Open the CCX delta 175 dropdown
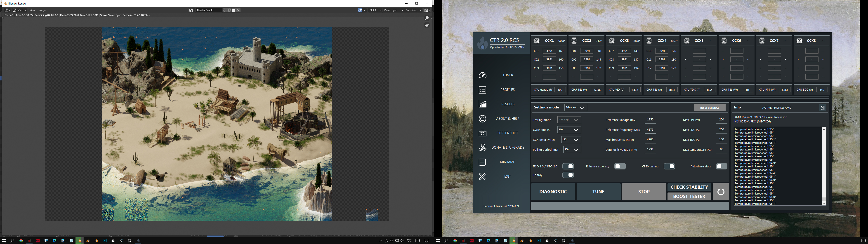This screenshot has height=244, width=868. (x=571, y=140)
